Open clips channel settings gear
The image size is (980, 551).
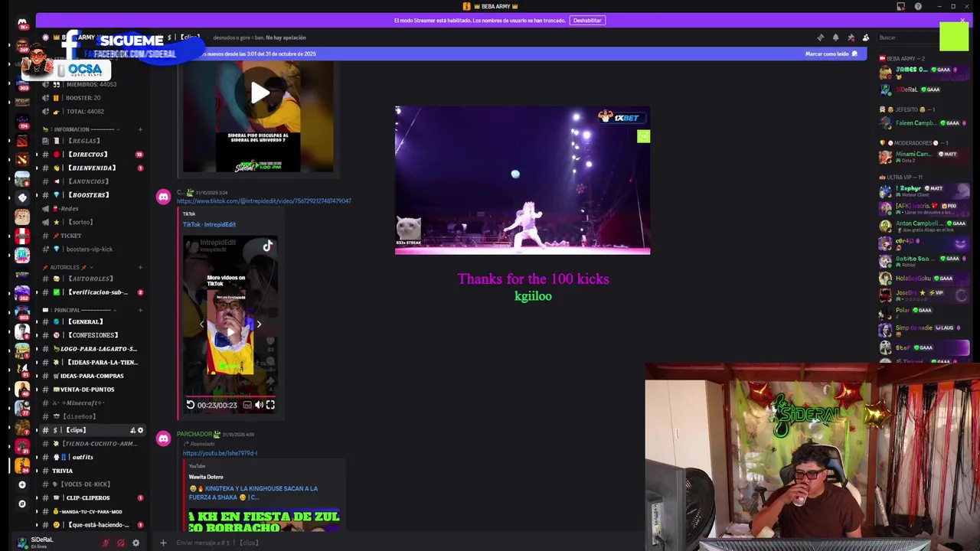[140, 430]
